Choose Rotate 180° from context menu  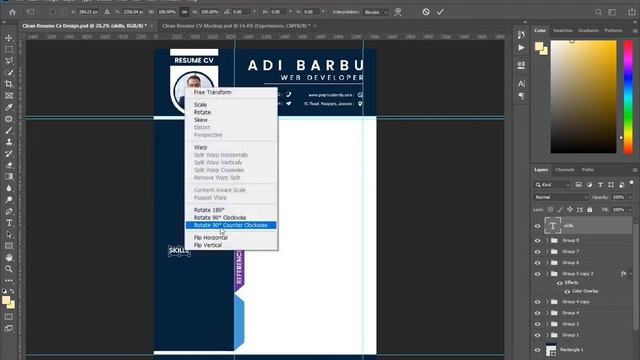click(x=209, y=210)
